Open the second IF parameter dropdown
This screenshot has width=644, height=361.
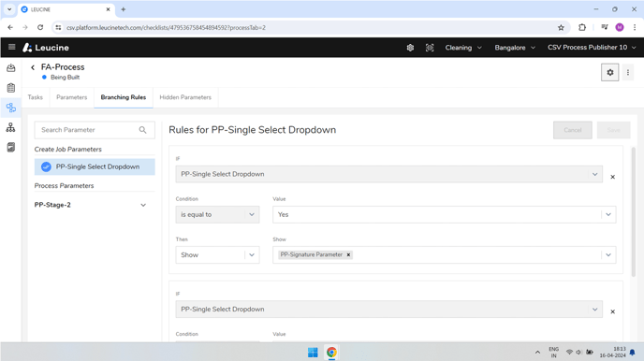[389, 310]
